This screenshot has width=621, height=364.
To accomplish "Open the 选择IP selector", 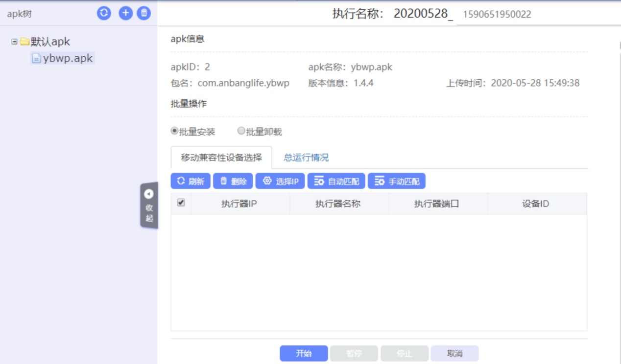I will (x=280, y=181).
